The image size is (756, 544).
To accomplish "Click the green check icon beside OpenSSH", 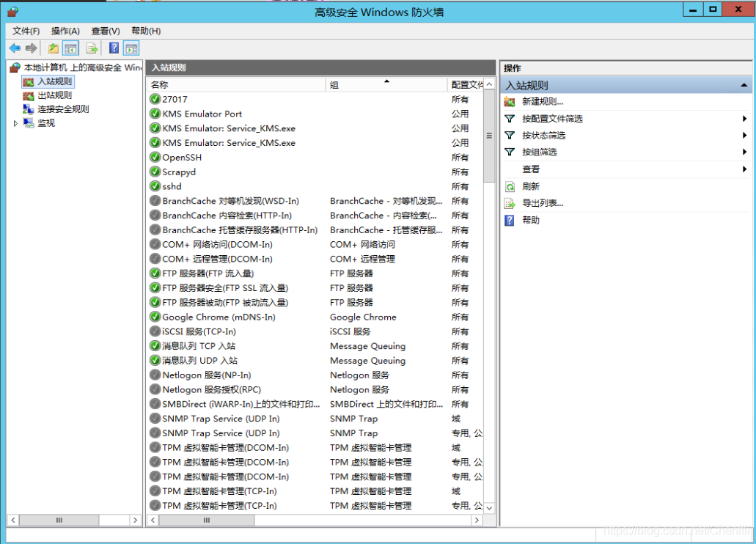I will pyautogui.click(x=155, y=157).
